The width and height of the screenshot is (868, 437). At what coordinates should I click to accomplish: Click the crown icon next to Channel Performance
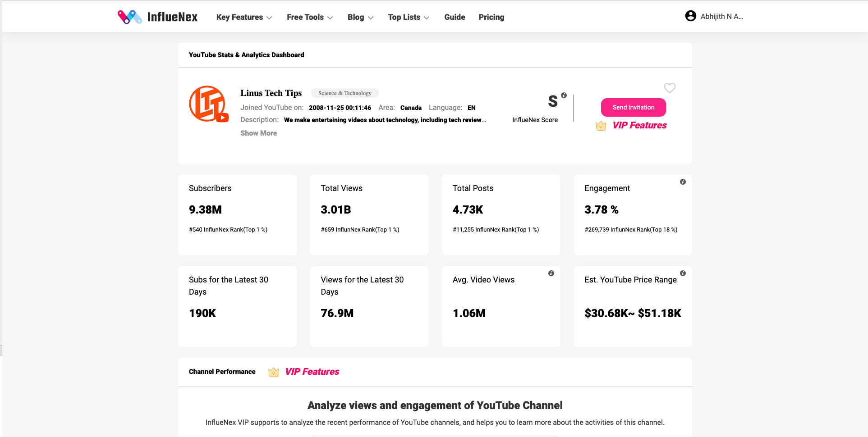click(x=273, y=372)
